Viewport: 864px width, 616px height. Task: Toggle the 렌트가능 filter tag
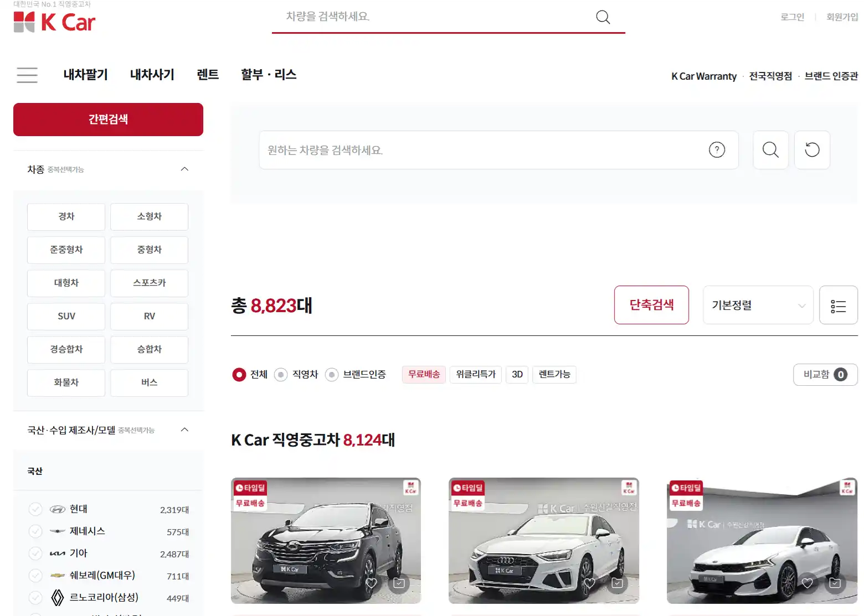(x=554, y=375)
